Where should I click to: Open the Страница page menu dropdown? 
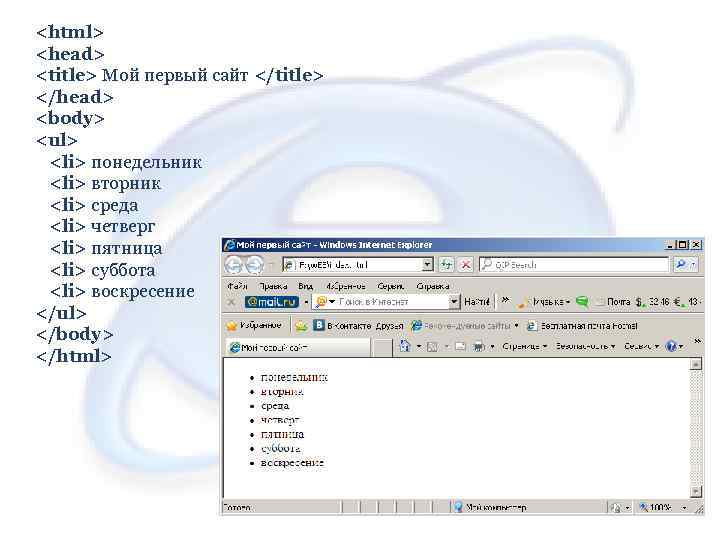pos(524,346)
